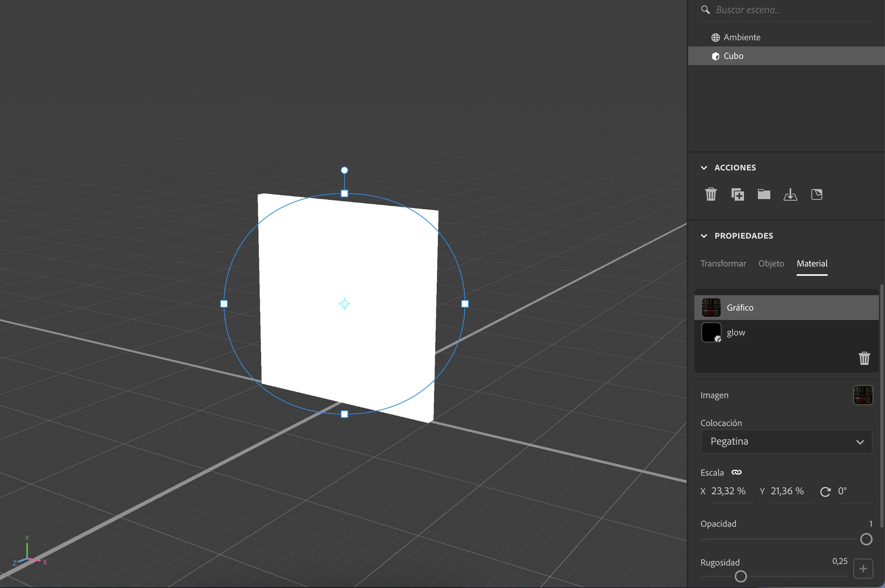Collapse the Acciones section

point(704,168)
